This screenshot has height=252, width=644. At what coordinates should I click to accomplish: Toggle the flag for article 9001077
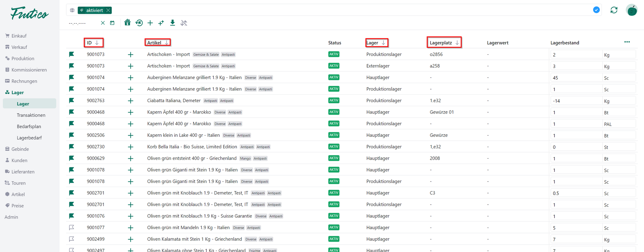click(x=71, y=228)
